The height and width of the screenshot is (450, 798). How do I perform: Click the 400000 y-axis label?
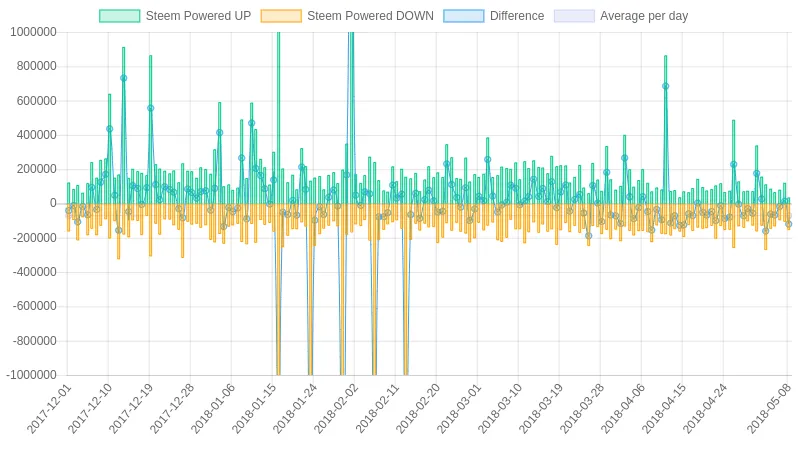click(37, 135)
